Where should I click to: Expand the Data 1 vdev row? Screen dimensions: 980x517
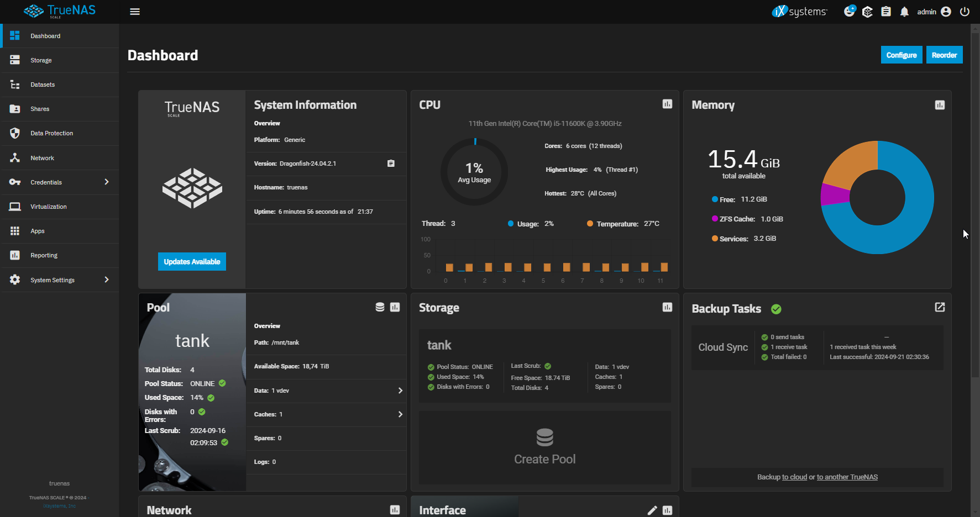coord(326,391)
